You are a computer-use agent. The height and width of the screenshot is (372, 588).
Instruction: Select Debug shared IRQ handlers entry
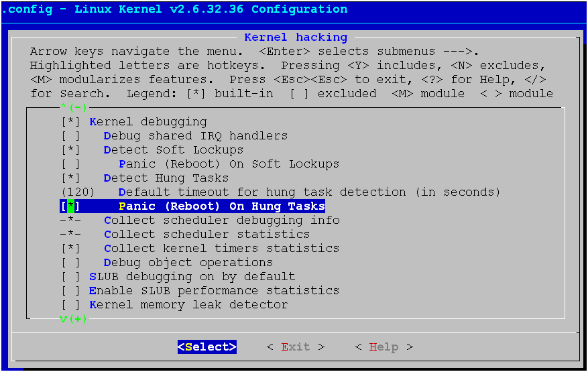196,136
